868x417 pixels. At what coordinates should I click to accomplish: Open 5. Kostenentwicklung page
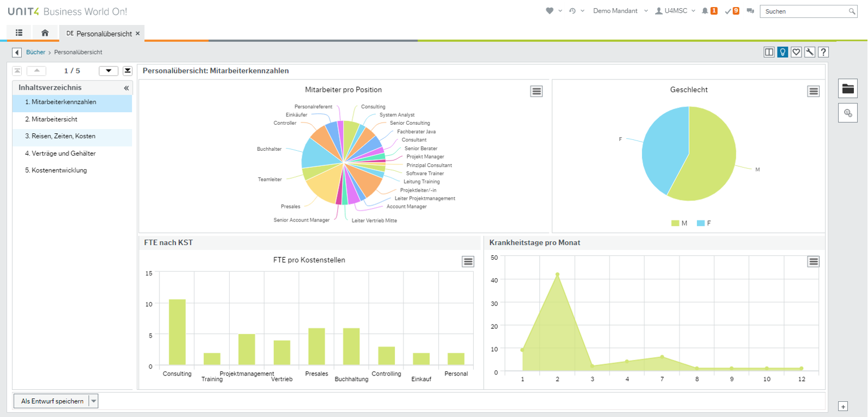click(72, 170)
